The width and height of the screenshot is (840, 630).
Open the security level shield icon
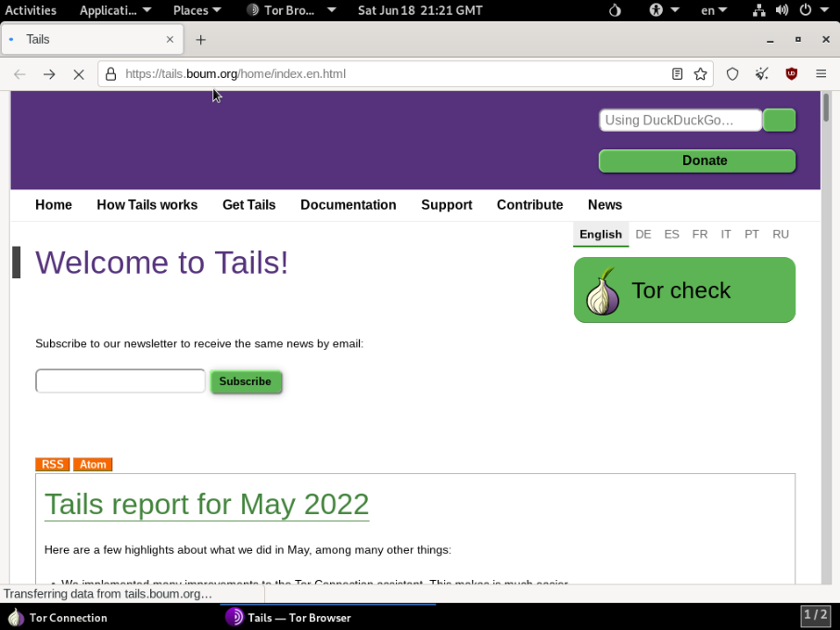click(732, 74)
